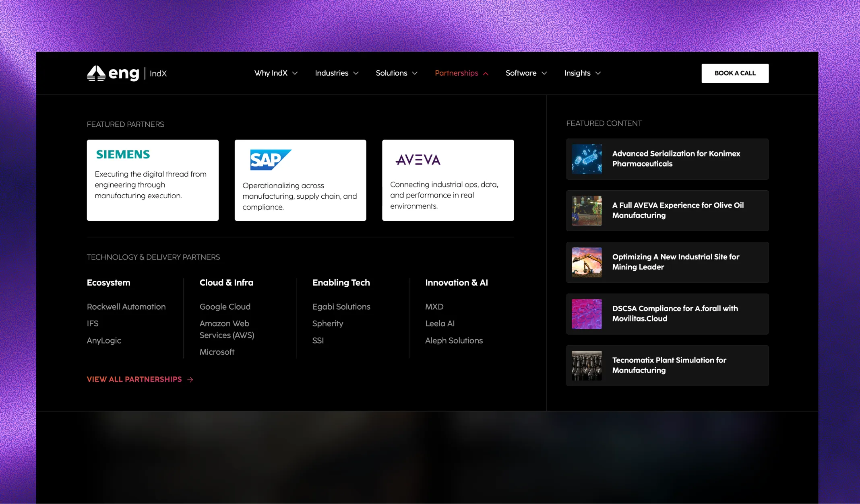Screen dimensions: 860x504
Task: Expand the Why IndX chevron
Action: [x=295, y=73]
